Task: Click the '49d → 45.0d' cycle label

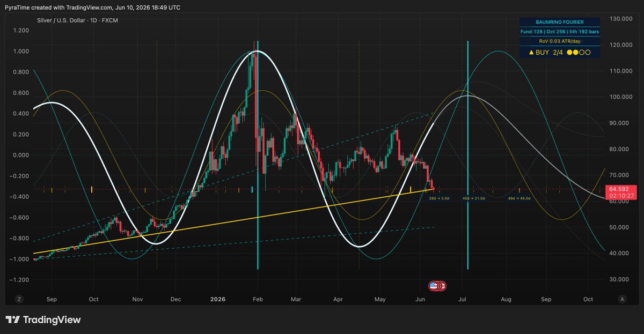Action: (x=519, y=198)
